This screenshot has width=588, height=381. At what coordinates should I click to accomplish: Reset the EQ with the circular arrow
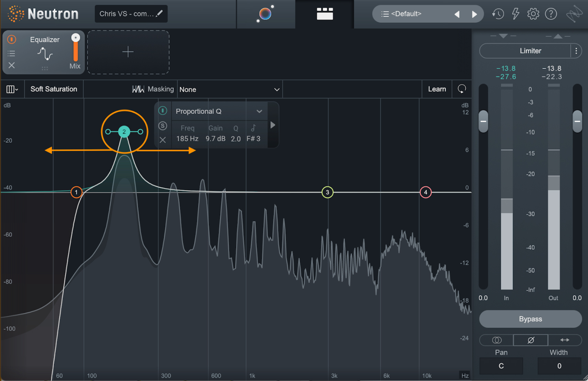[x=462, y=89]
